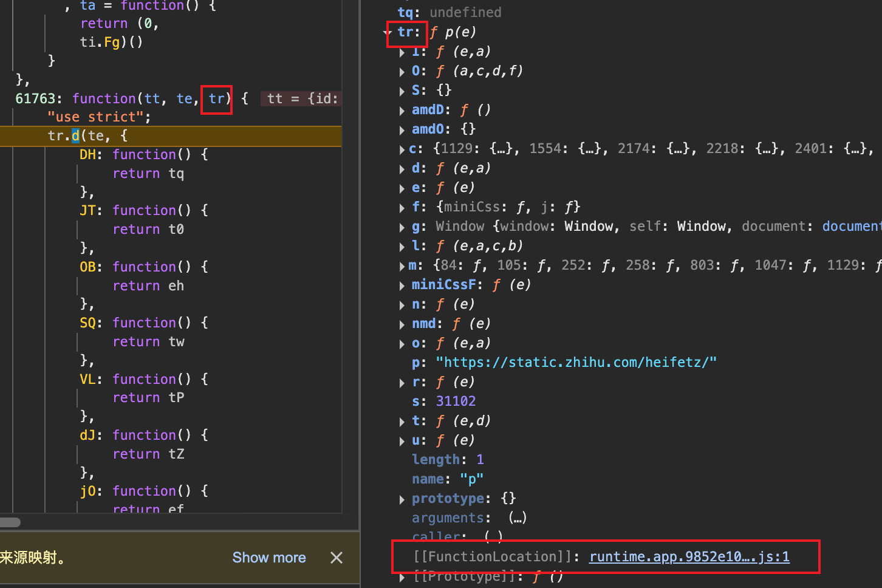The width and height of the screenshot is (882, 588).
Task: Expand the miniCssF function property
Action: (x=402, y=285)
